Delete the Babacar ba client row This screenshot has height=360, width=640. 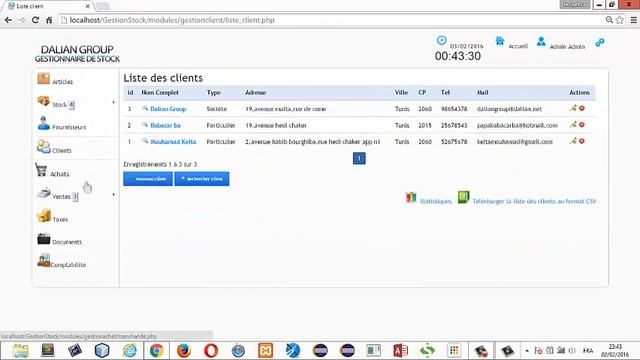coord(582,124)
